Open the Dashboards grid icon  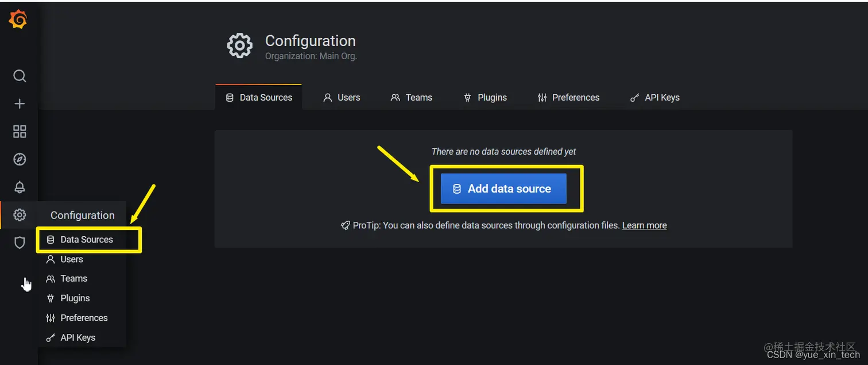[19, 131]
